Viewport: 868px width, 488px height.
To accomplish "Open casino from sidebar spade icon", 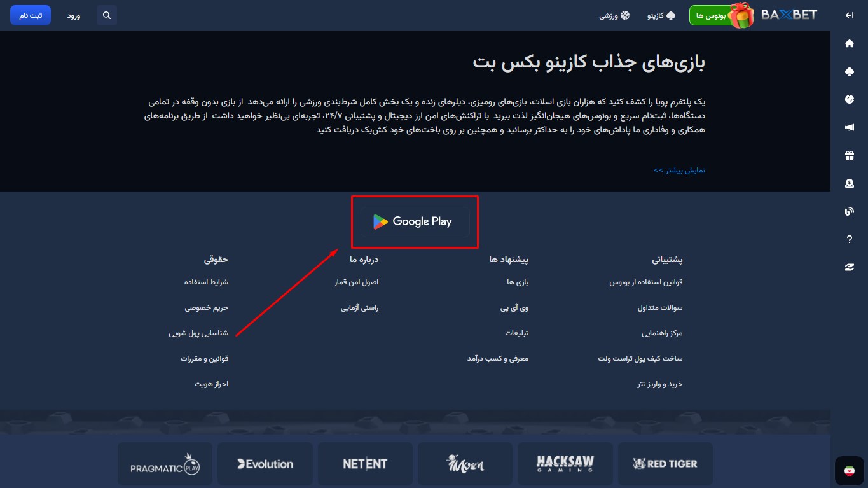I will 849,72.
